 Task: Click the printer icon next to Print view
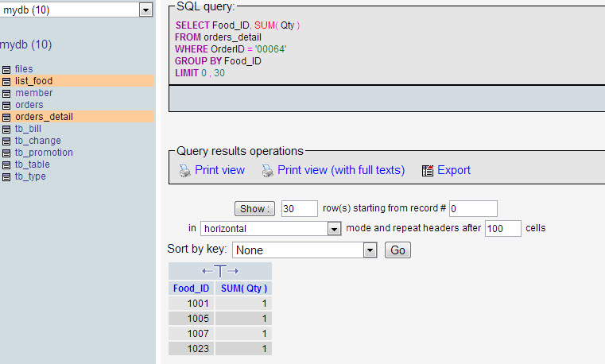click(184, 170)
